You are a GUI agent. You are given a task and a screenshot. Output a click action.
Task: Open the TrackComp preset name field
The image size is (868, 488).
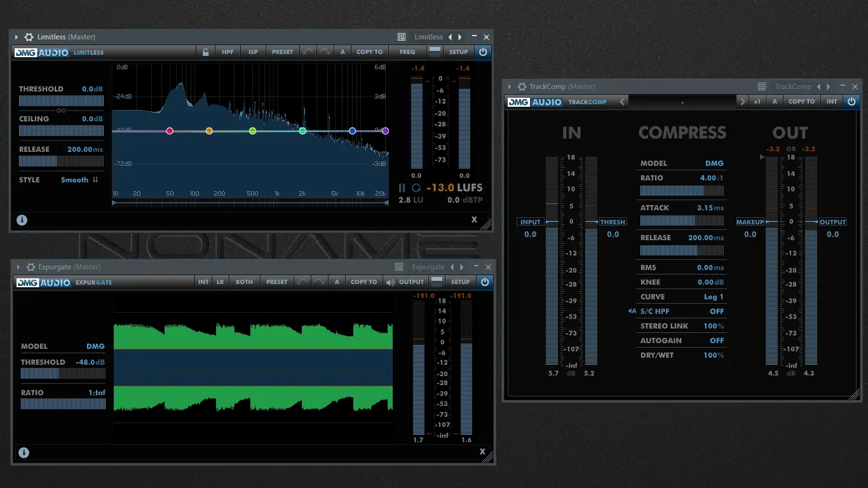point(682,102)
